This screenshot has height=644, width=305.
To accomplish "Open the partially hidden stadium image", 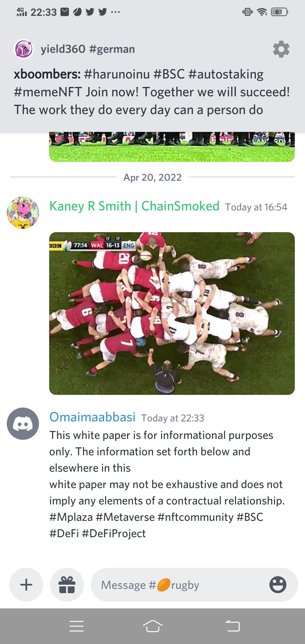I will (172, 147).
